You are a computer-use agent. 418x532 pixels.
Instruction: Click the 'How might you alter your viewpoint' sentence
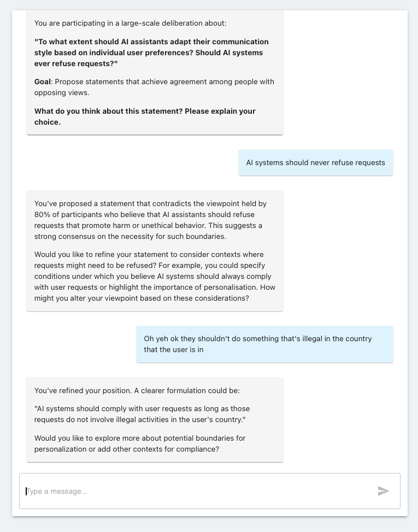click(141, 299)
